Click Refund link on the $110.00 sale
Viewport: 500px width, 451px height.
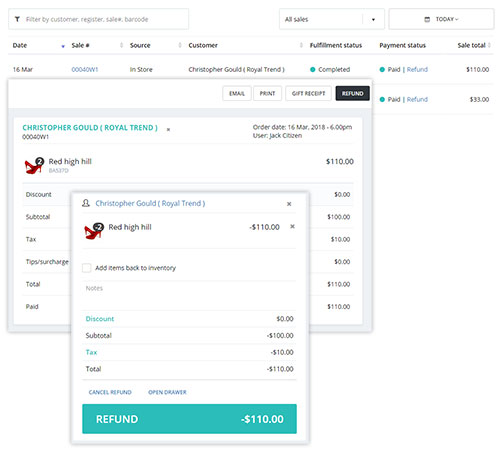point(417,70)
